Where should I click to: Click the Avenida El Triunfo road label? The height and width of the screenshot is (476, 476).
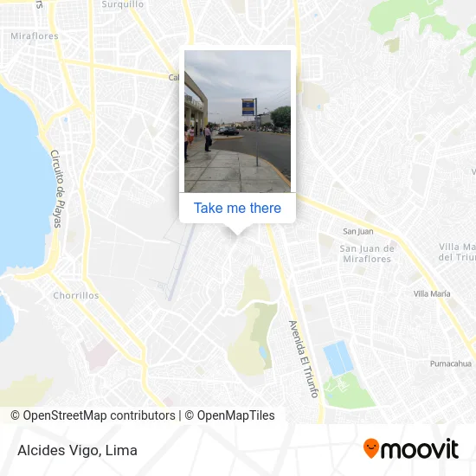(x=304, y=359)
